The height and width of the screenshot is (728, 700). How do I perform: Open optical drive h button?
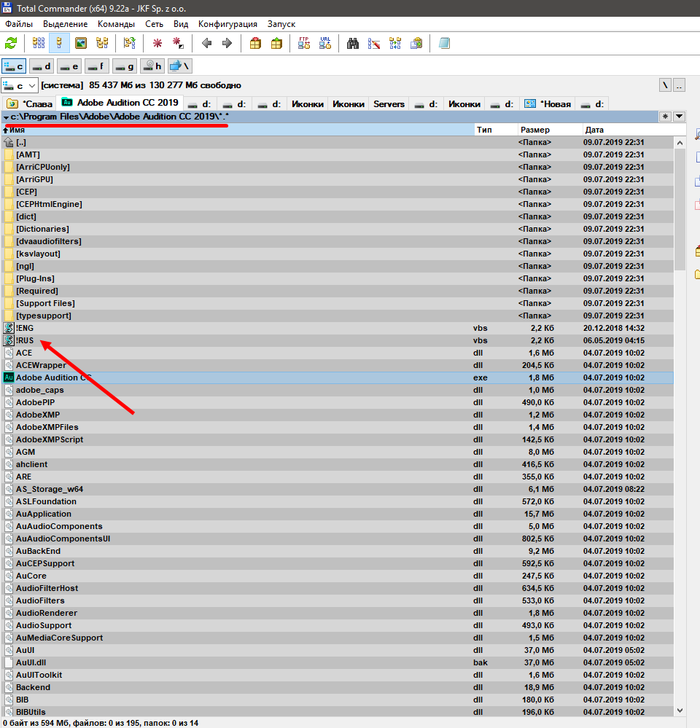click(152, 66)
